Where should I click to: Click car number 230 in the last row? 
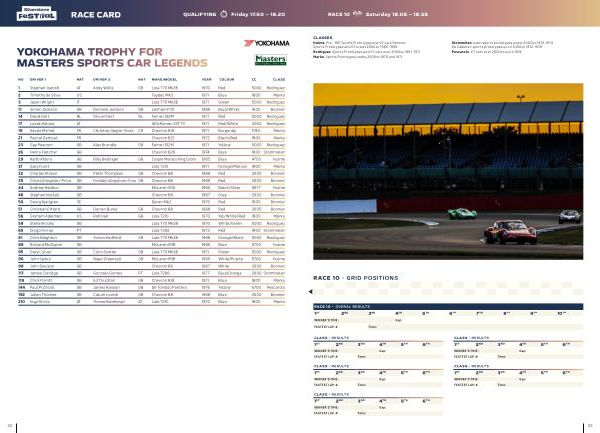[21, 302]
